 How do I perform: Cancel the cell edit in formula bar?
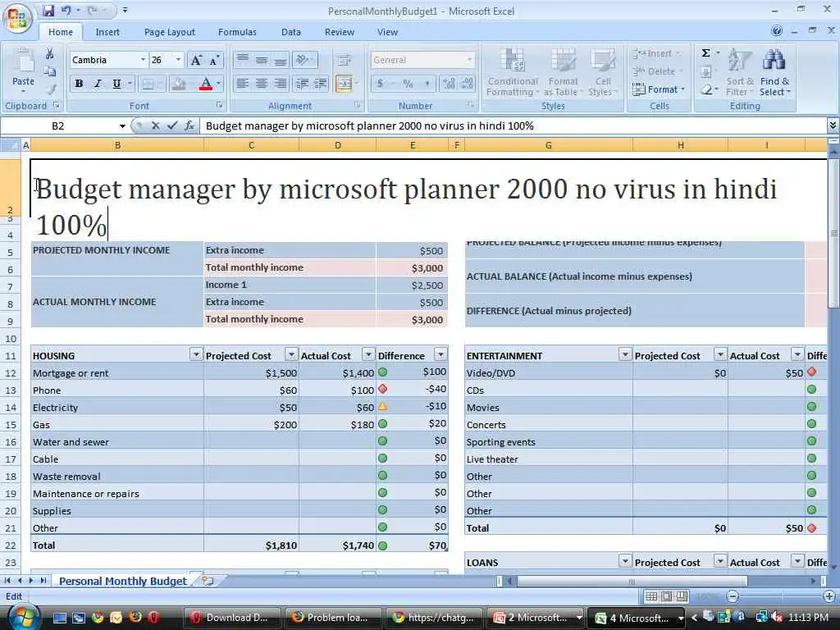pos(155,126)
